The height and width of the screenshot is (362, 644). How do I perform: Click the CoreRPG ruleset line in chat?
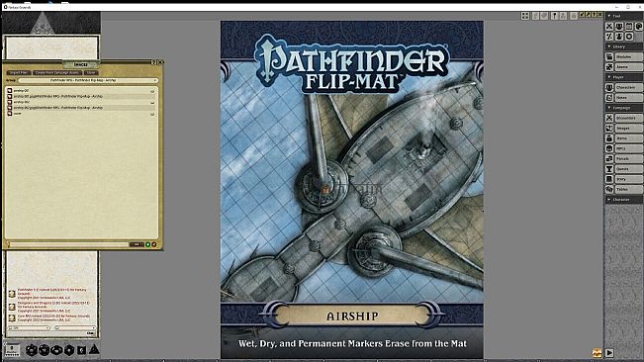53,317
